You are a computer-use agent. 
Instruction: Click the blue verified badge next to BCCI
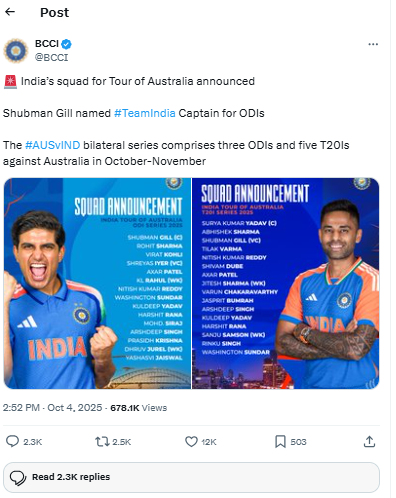66,44
